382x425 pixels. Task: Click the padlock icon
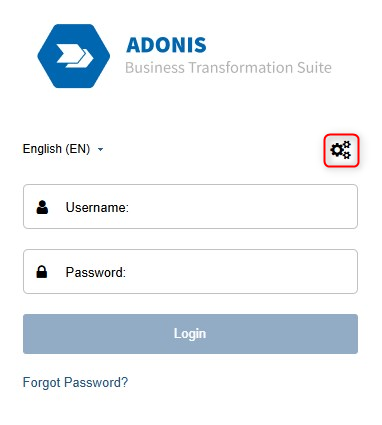(42, 272)
